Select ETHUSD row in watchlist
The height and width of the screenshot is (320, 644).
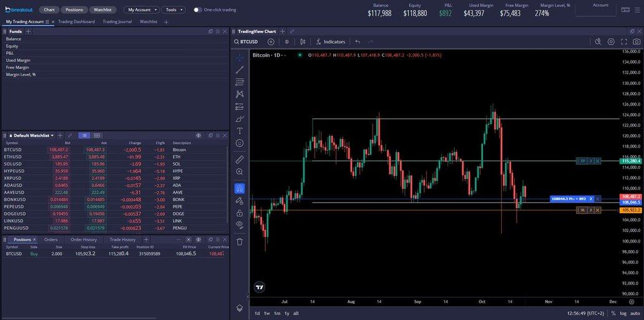point(14,157)
